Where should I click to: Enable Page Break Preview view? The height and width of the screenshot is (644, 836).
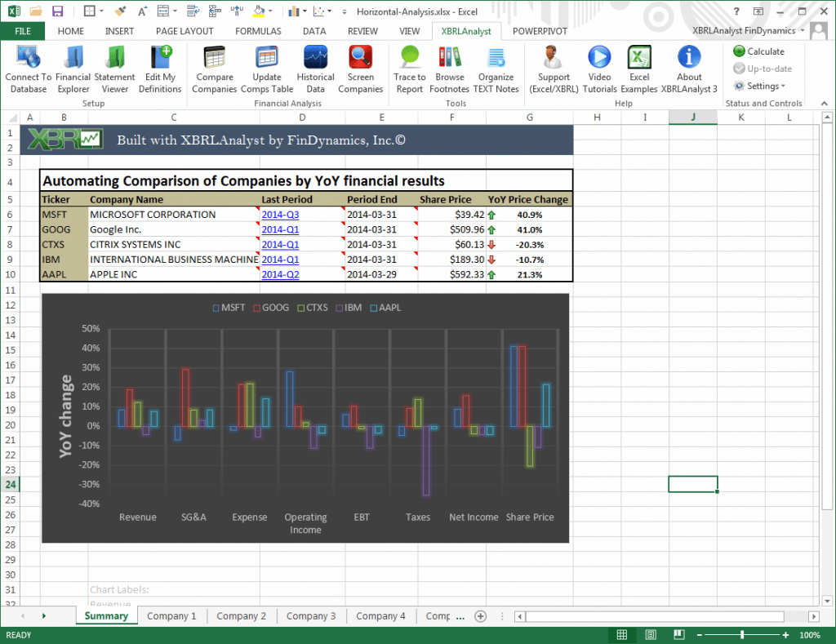pos(678,634)
